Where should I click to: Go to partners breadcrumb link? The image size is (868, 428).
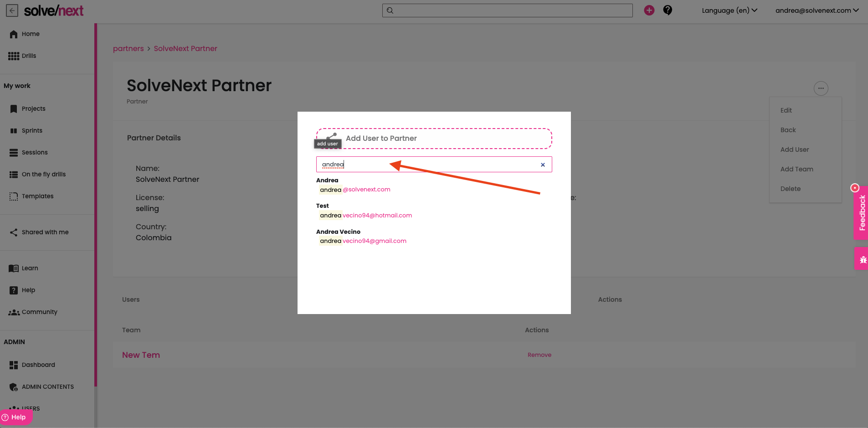(x=128, y=49)
